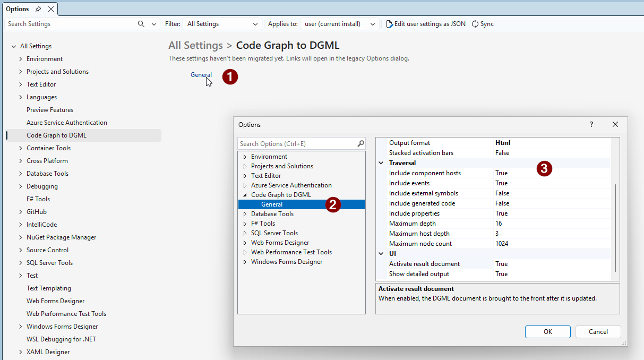Select Windows Forms Designer in dialog tree
644x360 pixels.
click(287, 262)
